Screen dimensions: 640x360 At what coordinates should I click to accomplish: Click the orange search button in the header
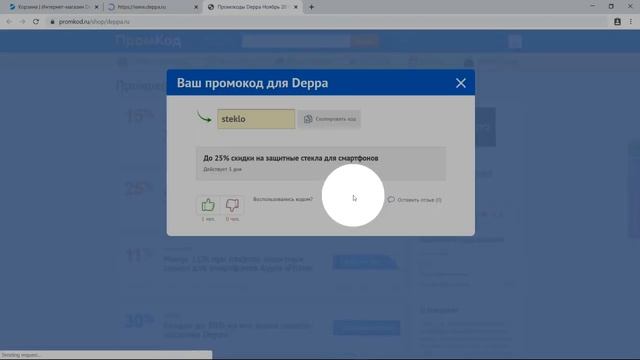pos(364,41)
